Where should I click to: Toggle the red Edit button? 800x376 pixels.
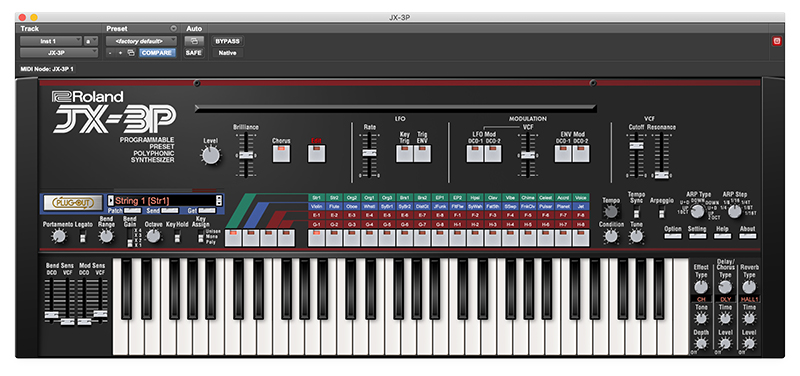(x=316, y=154)
